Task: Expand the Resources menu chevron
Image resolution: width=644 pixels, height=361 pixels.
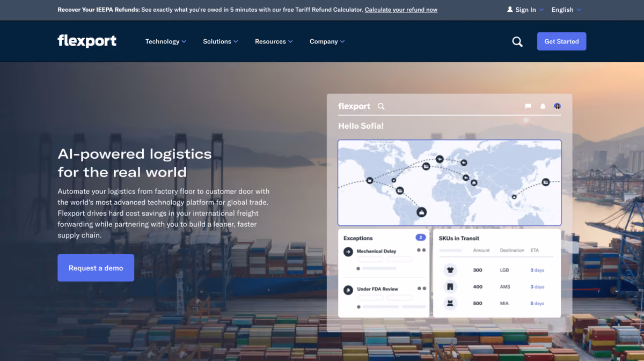Action: click(x=290, y=41)
